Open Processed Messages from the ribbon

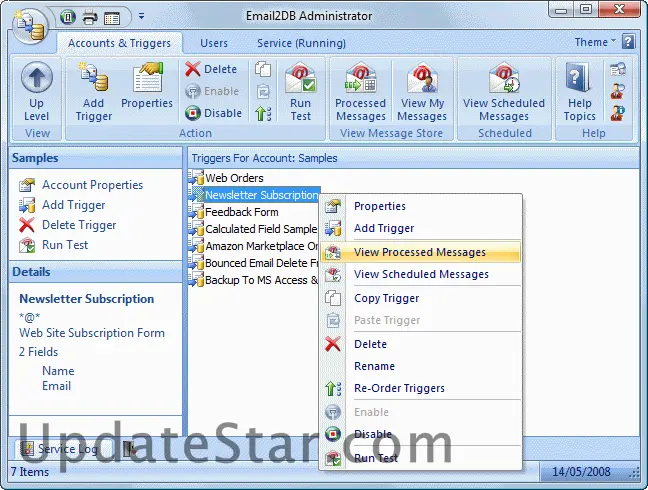click(361, 91)
